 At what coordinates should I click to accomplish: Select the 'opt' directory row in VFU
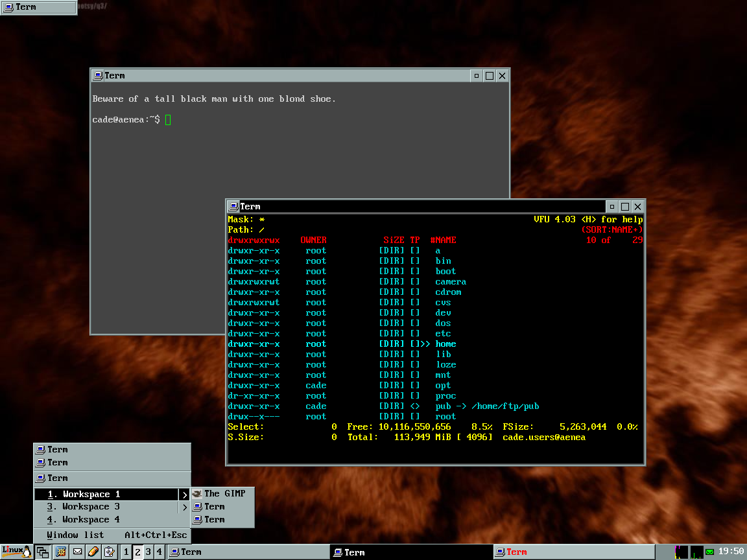[436, 386]
